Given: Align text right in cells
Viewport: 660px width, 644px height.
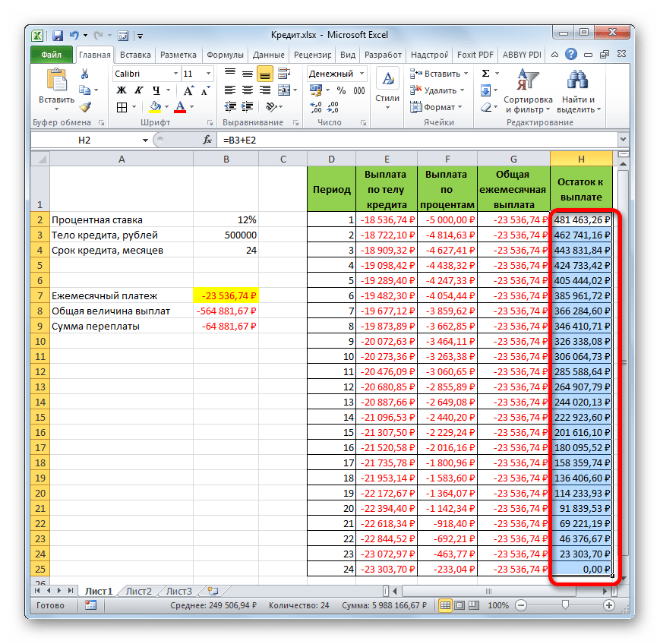Looking at the screenshot, I should coord(265,90).
